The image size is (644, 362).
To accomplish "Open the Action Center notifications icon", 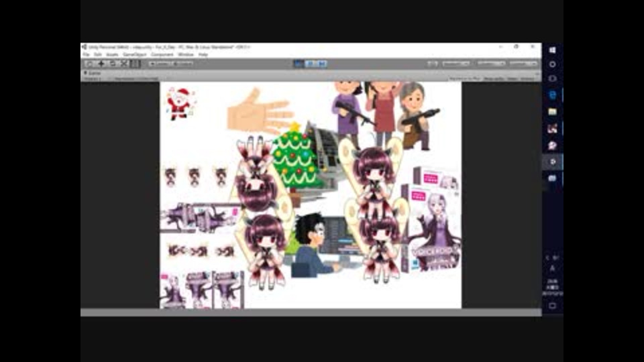I will coord(552,306).
